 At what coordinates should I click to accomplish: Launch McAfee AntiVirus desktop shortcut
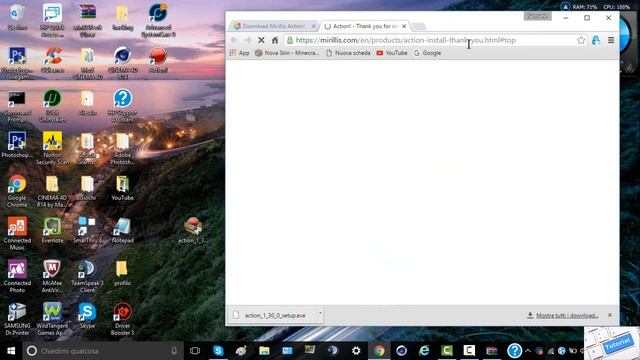coord(53,276)
